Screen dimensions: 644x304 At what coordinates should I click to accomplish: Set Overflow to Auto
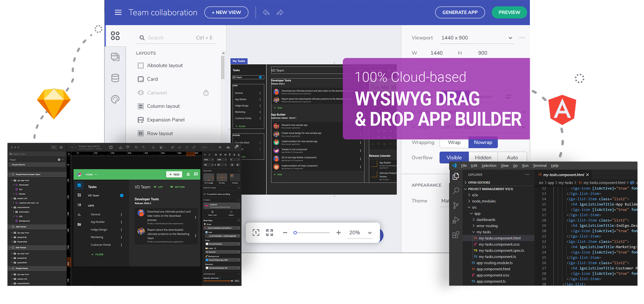tap(512, 157)
